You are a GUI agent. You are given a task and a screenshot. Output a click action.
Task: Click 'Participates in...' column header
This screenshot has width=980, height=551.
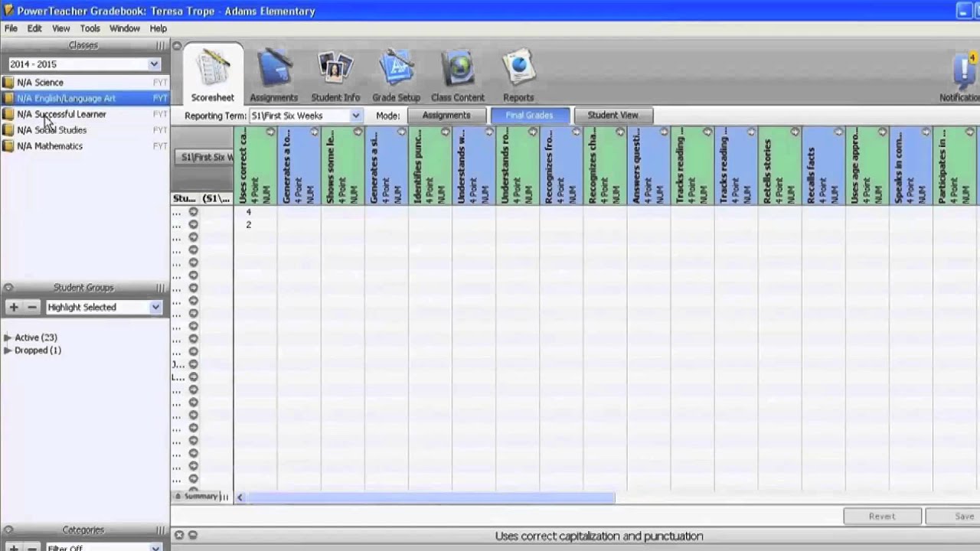(x=954, y=165)
